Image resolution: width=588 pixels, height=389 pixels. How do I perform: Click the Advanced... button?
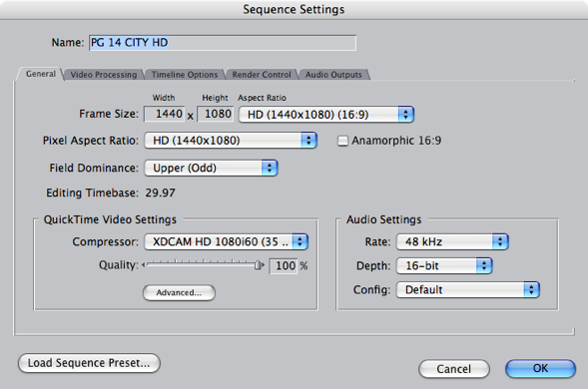coord(179,292)
